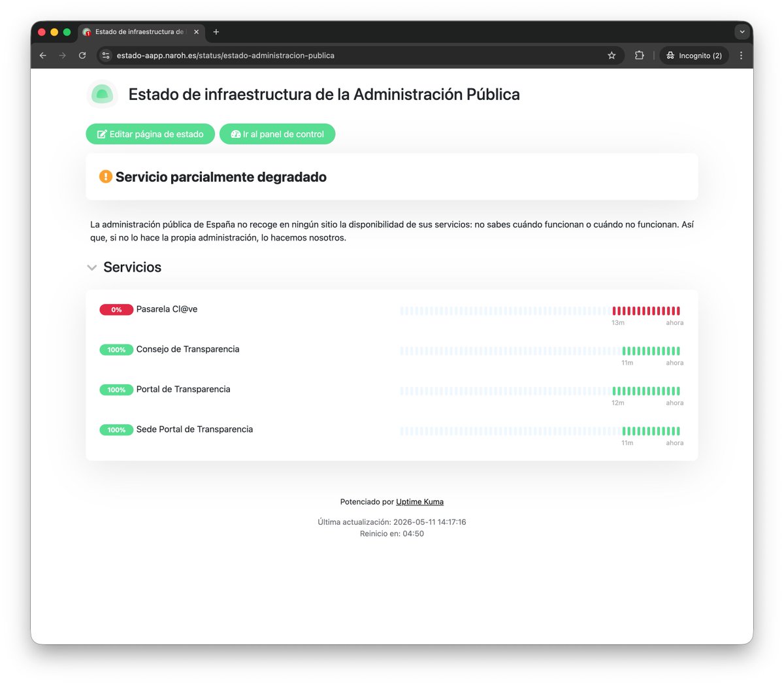Click the 12m label under Portal de Transparencia
Screen dimensions: 784x685
(x=618, y=403)
